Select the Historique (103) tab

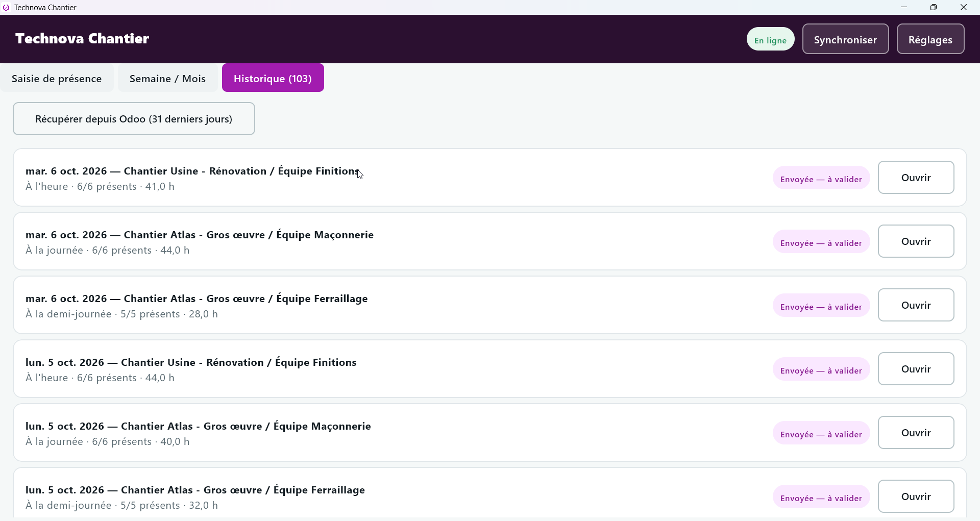(x=273, y=78)
